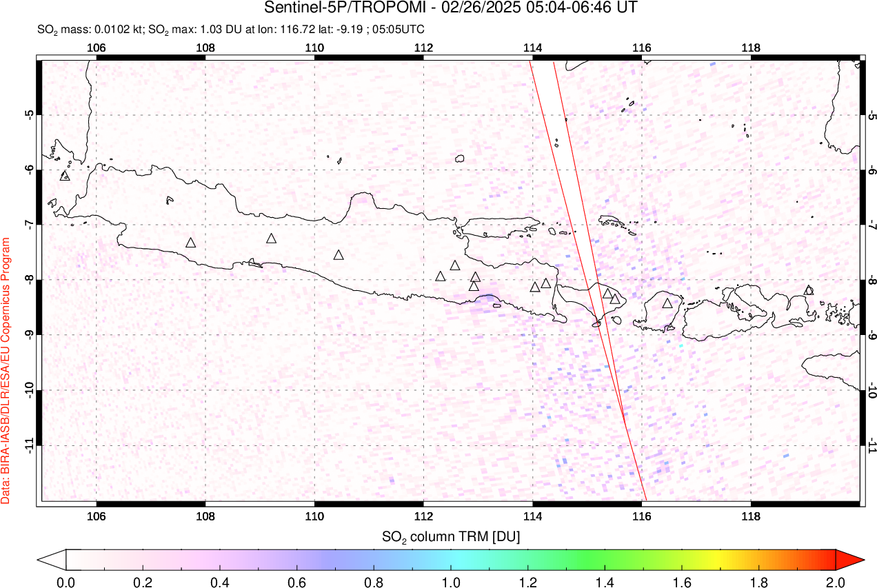
Task: Click the volcano triangle near 112.3°E
Action: coord(441,276)
